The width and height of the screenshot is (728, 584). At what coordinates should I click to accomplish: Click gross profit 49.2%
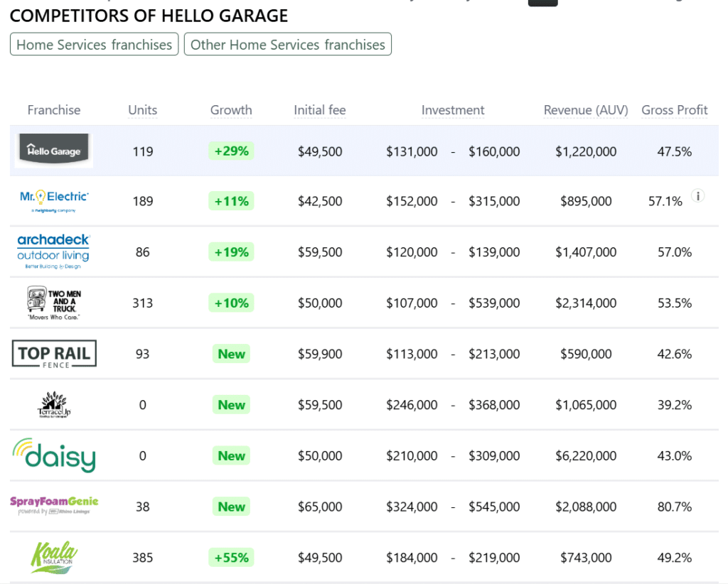674,557
